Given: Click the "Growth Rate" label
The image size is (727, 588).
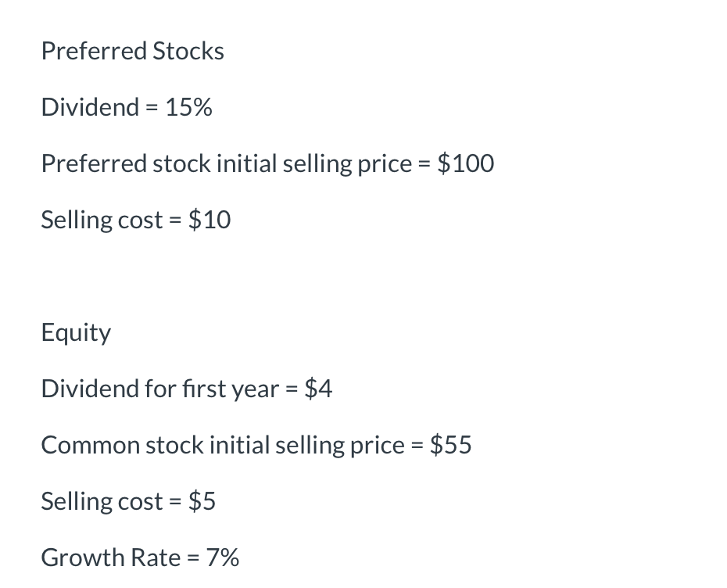Looking at the screenshot, I should coord(110,558).
